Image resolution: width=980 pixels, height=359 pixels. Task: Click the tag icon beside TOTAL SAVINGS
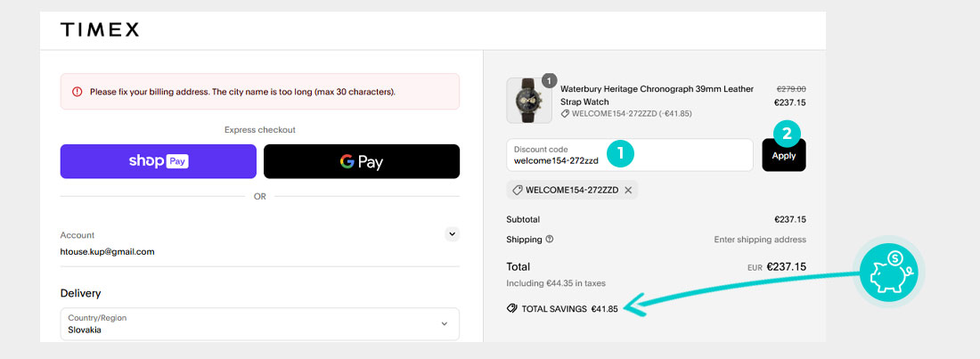(x=510, y=309)
